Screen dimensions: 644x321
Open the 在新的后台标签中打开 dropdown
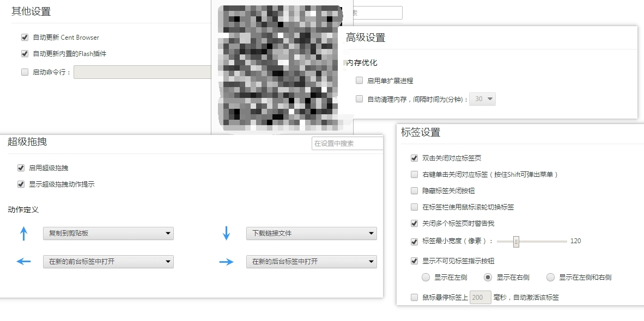(311, 262)
